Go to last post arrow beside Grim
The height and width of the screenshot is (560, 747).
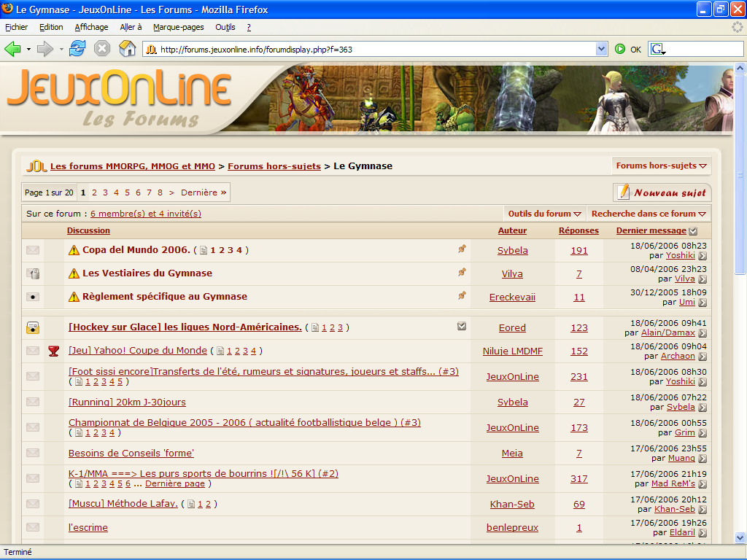pos(703,433)
